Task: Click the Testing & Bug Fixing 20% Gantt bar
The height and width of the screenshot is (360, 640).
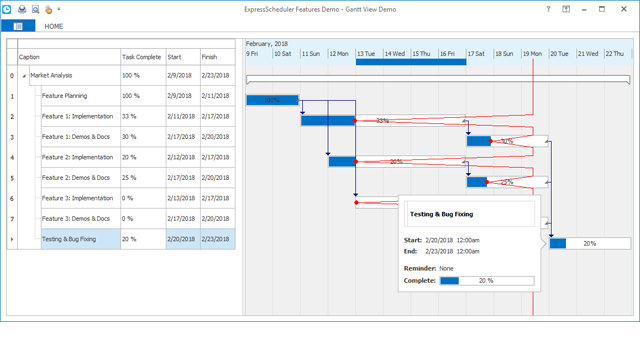Action: [x=590, y=244]
